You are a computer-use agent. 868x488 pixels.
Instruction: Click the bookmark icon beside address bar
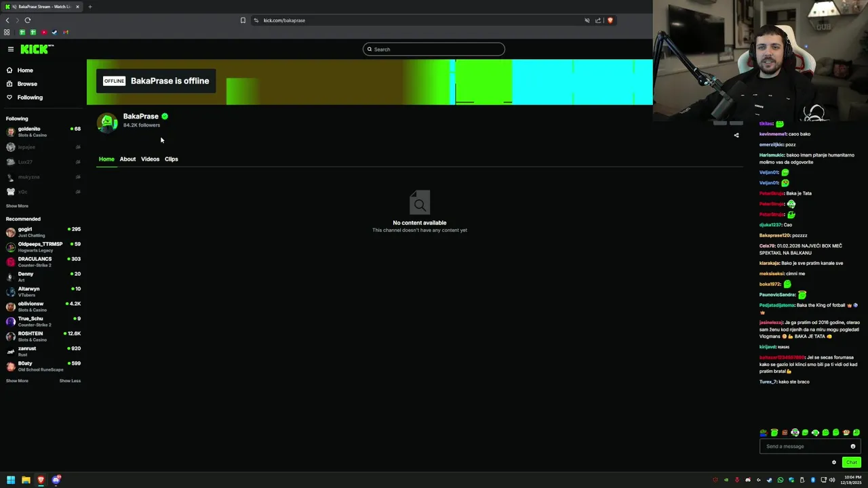[243, 20]
